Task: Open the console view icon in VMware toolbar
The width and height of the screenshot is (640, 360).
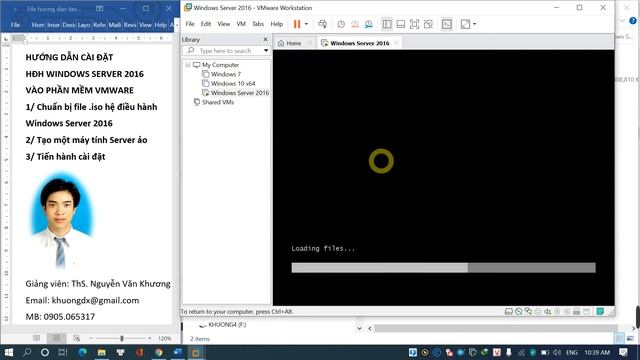Action: (x=447, y=24)
